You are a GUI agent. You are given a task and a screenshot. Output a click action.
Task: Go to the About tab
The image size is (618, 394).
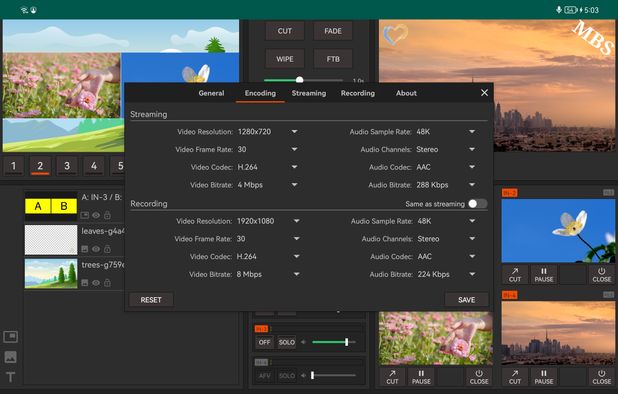click(x=406, y=93)
